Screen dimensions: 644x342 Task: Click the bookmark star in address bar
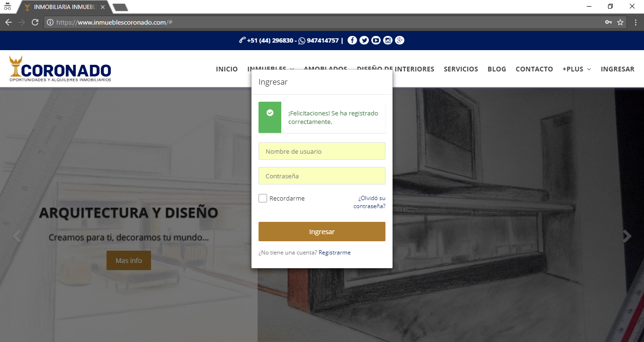click(620, 22)
